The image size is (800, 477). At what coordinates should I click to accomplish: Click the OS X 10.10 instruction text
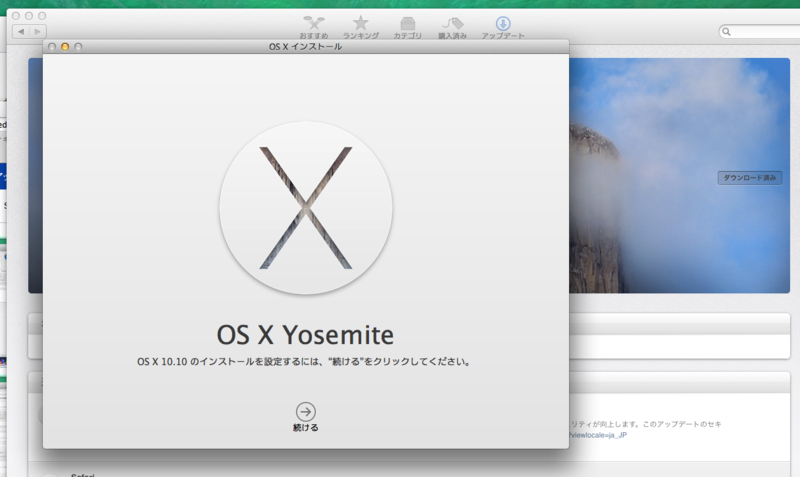304,362
